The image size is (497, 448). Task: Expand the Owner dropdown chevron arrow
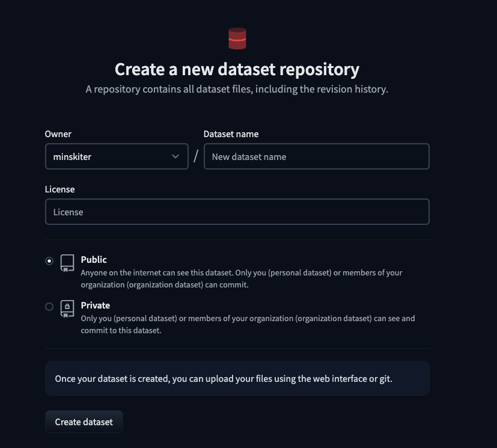click(x=175, y=156)
